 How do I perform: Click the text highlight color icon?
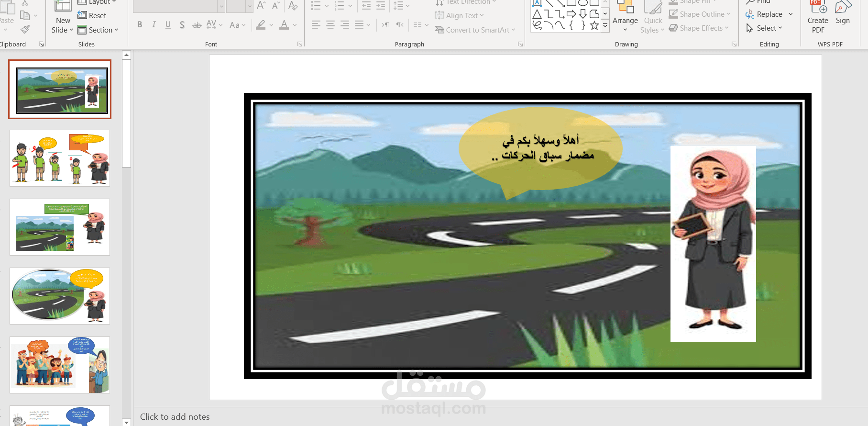261,25
